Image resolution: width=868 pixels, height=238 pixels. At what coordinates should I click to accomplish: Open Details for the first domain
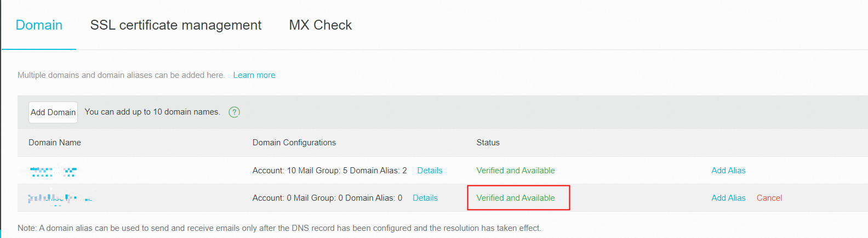click(430, 171)
